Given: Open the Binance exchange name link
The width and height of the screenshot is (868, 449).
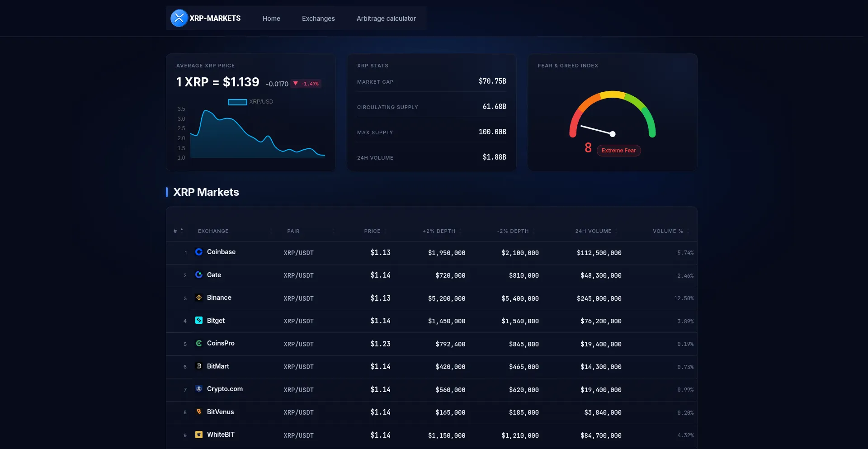Looking at the screenshot, I should coord(219,298).
